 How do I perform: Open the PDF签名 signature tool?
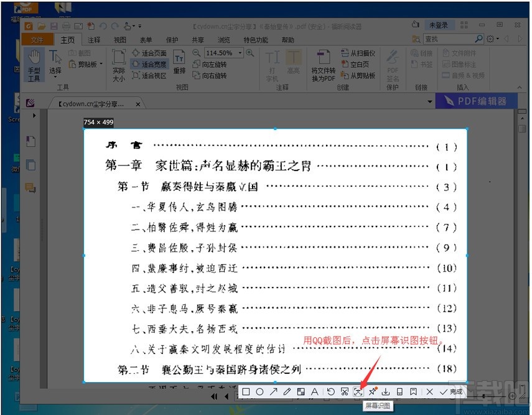click(x=393, y=65)
